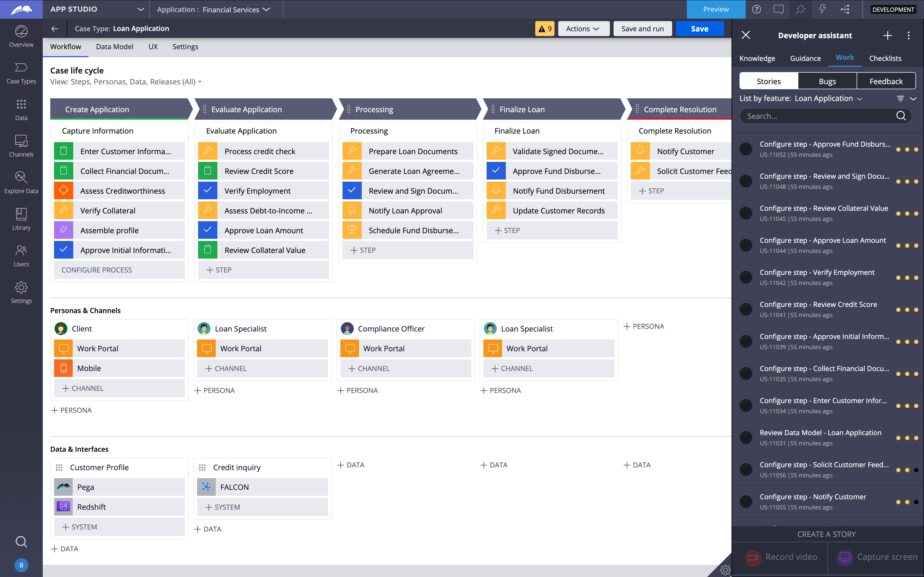Click the lightning bolt toolbar icon
This screenshot has width=924, height=577.
pyautogui.click(x=822, y=9)
